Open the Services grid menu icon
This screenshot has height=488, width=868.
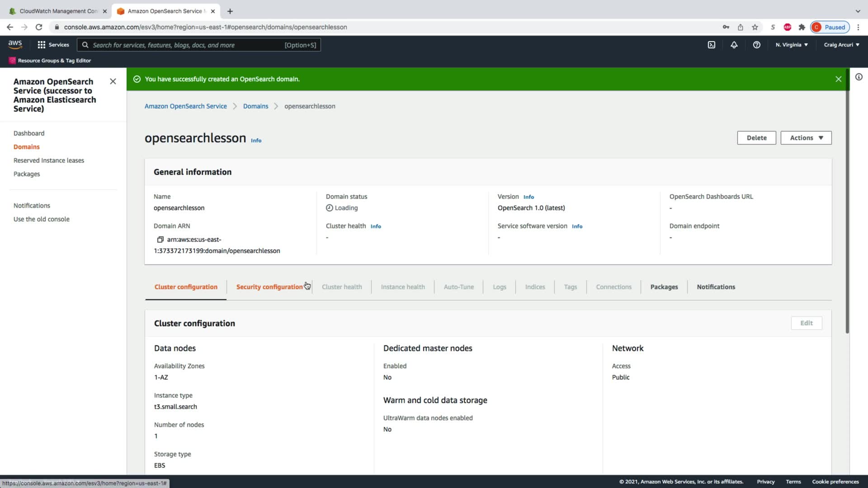point(42,45)
